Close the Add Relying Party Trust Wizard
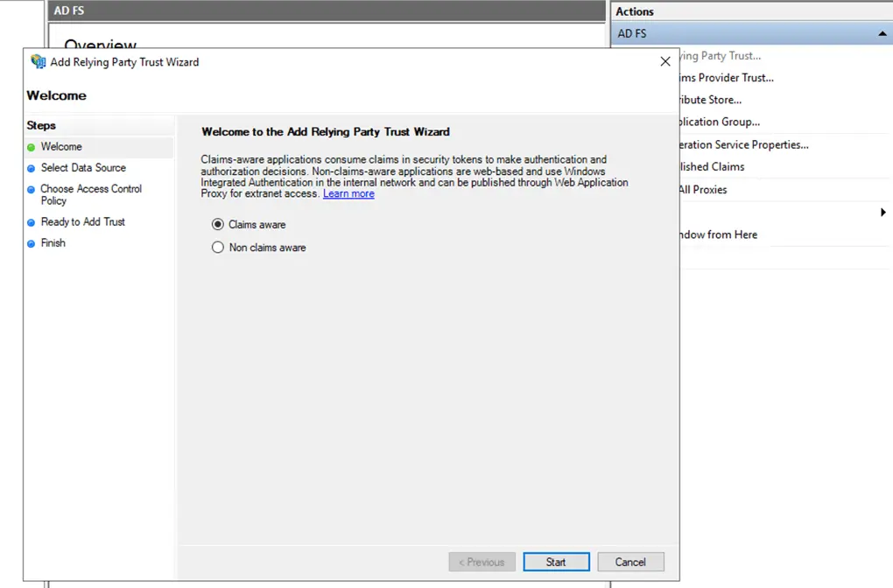Screen dimensions: 893x588 coord(664,62)
